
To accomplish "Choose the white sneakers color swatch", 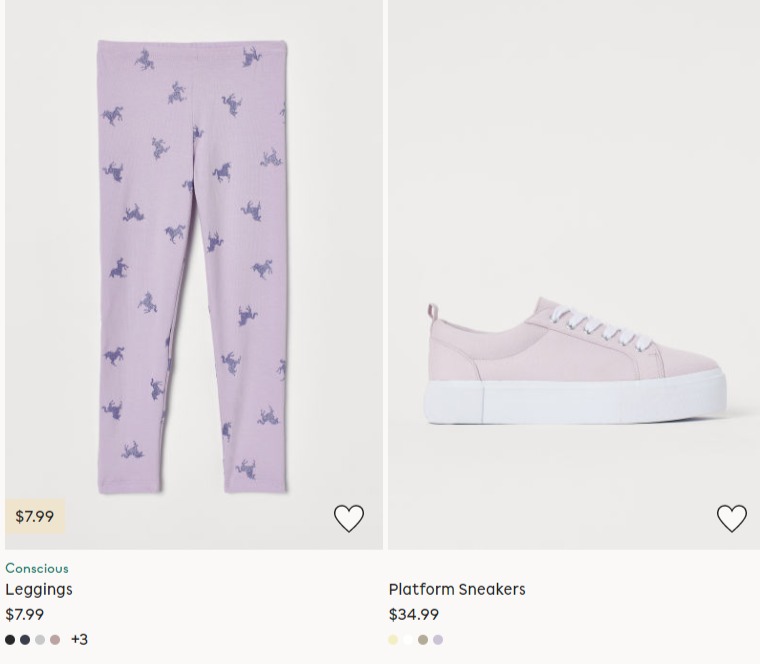I will click(x=408, y=640).
